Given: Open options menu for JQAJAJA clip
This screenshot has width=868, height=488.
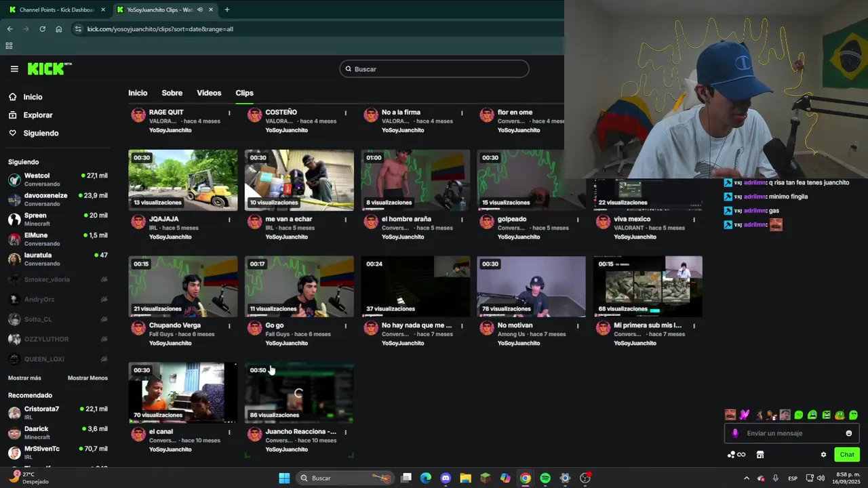Looking at the screenshot, I should pos(229,220).
